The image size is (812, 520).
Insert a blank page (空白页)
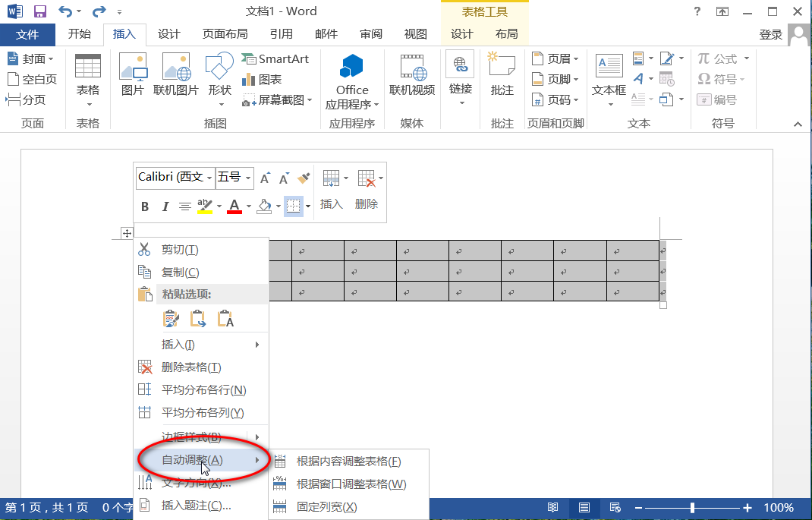pos(32,79)
